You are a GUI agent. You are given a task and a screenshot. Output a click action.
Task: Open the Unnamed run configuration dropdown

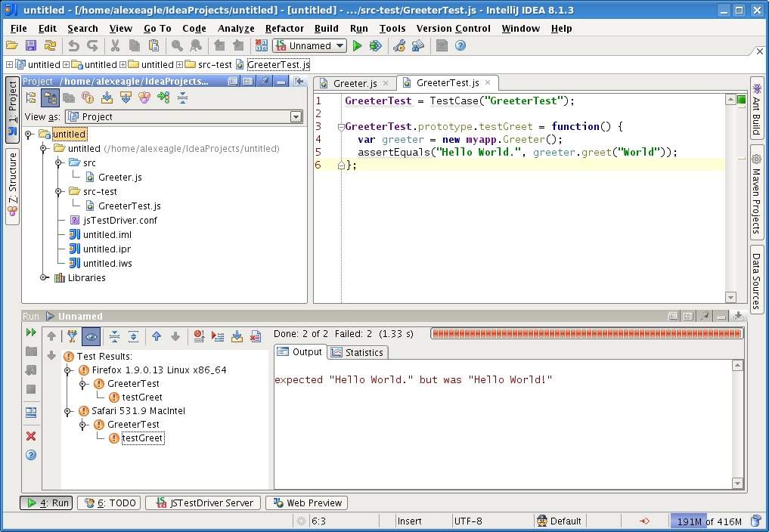point(310,45)
